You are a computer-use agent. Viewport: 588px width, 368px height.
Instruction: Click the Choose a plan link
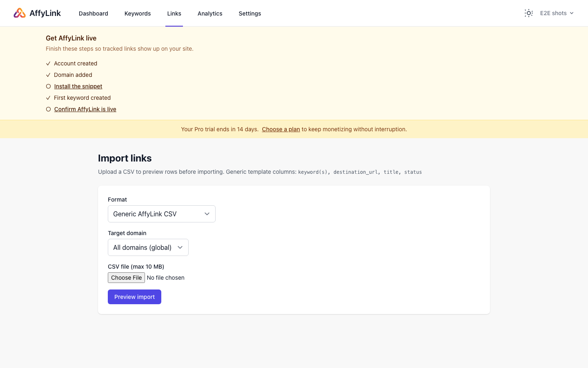[x=281, y=129]
